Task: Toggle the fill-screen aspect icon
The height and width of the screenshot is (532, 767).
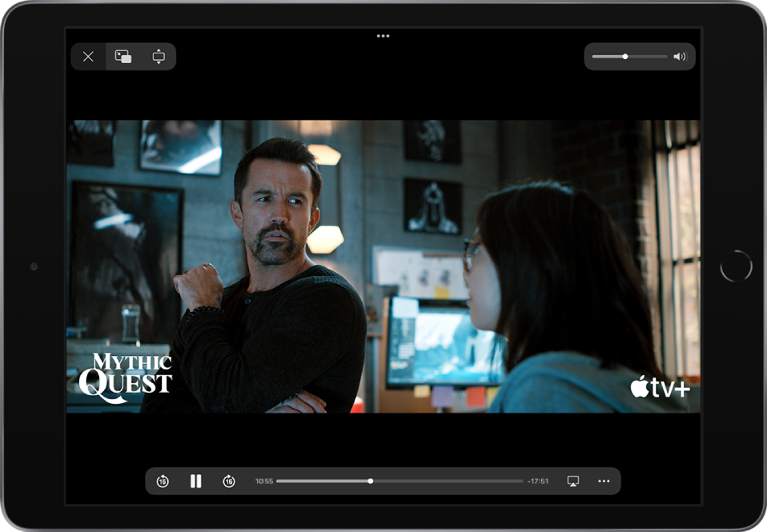Action: (x=159, y=57)
